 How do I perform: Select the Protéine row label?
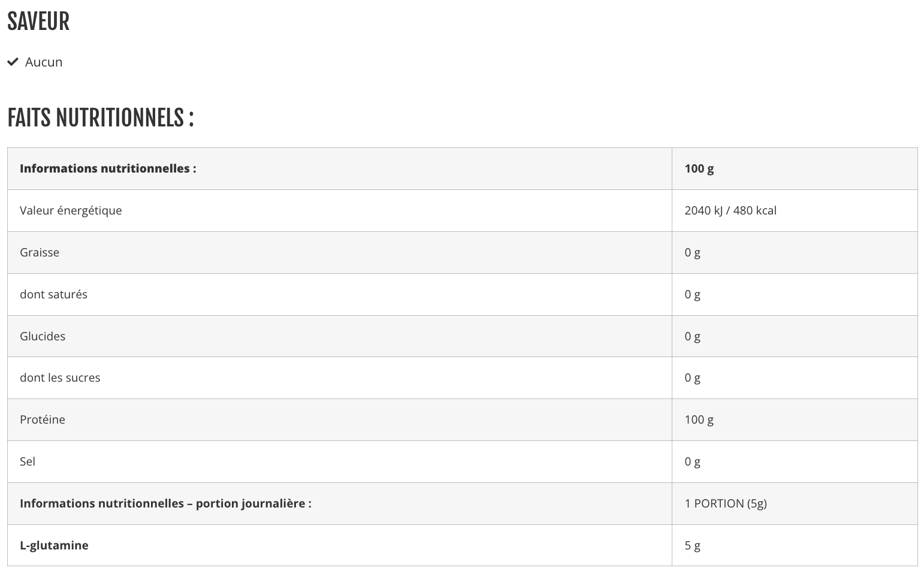click(43, 419)
